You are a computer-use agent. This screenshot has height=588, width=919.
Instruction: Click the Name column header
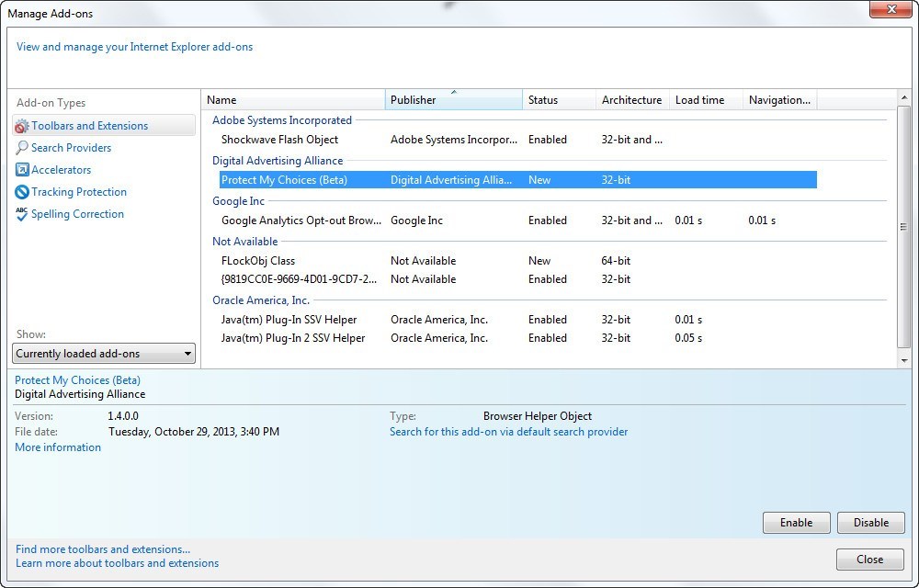(x=292, y=100)
